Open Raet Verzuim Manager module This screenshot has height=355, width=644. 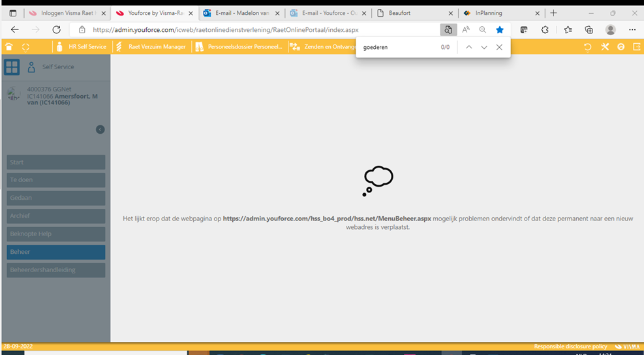point(151,47)
